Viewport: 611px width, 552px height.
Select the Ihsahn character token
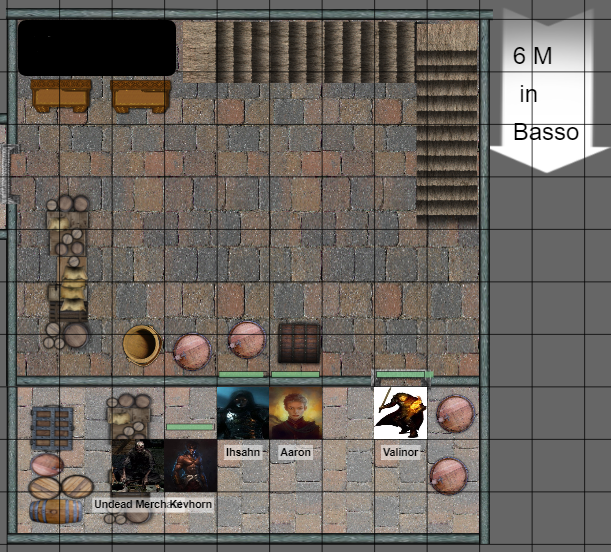[x=243, y=413]
